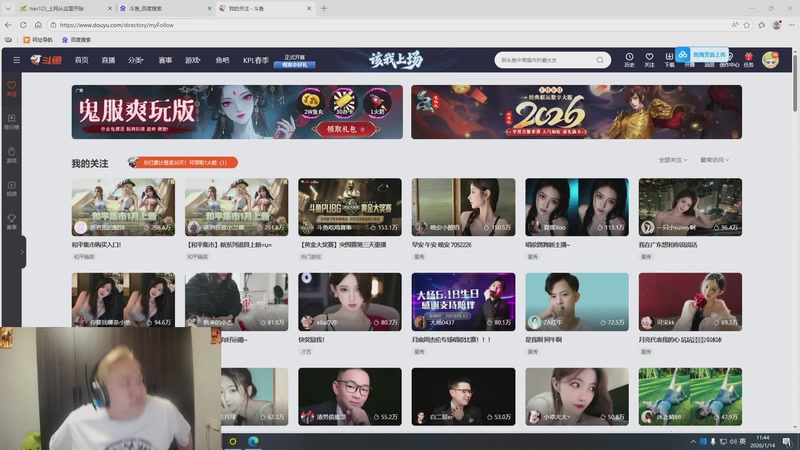This screenshot has height=450, width=800.
Task: Open the 直播 nav item
Action: 108,60
